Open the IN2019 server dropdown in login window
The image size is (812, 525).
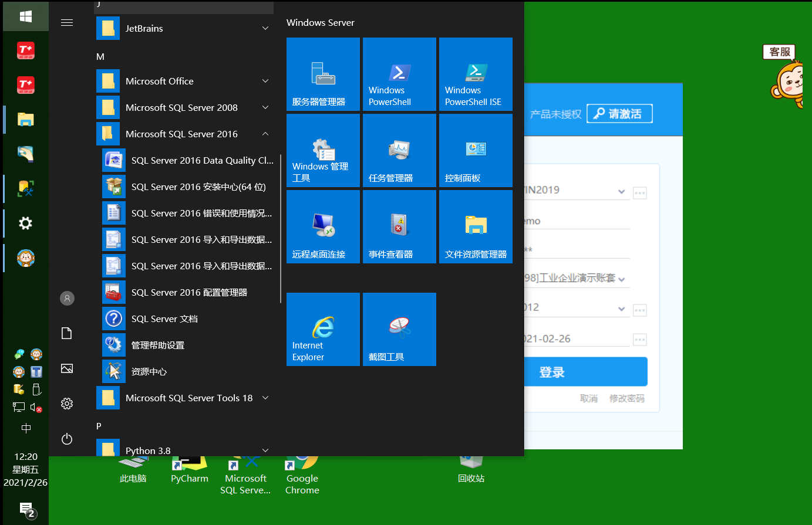[621, 191]
